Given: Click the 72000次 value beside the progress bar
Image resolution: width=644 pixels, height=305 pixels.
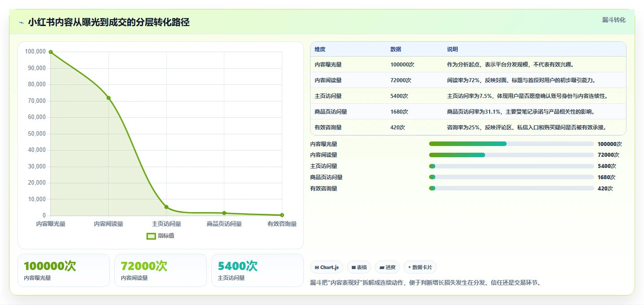Looking at the screenshot, I should (609, 155).
